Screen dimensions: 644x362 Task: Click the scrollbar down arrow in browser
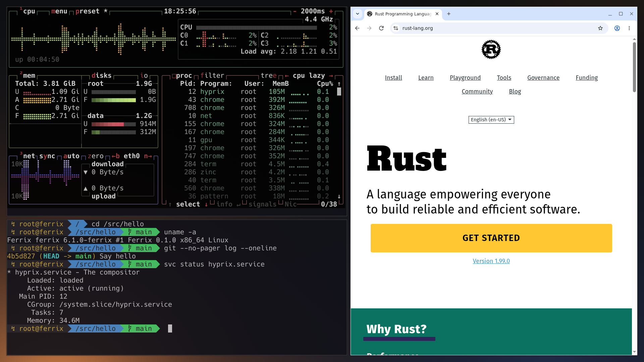[x=634, y=352]
